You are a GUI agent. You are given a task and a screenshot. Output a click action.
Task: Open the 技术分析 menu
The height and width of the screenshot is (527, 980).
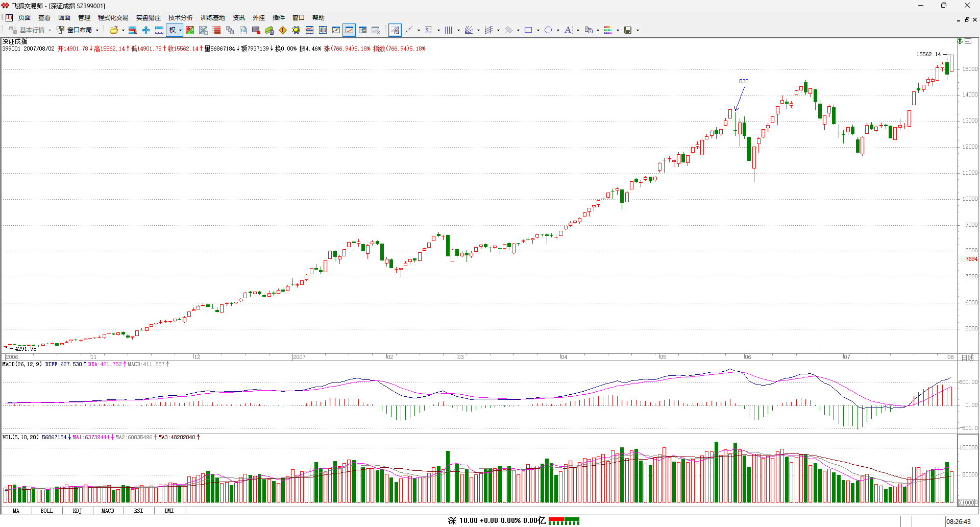click(180, 18)
